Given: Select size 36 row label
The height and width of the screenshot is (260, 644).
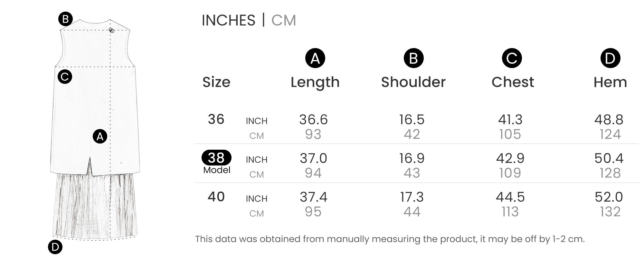Looking at the screenshot, I should click(216, 119).
